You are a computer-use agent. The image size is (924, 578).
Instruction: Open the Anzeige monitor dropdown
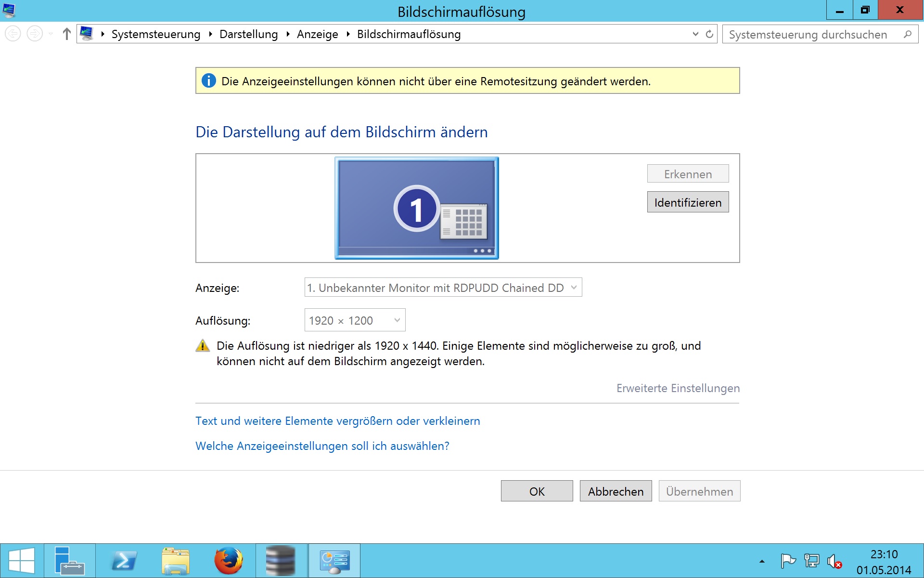point(443,288)
